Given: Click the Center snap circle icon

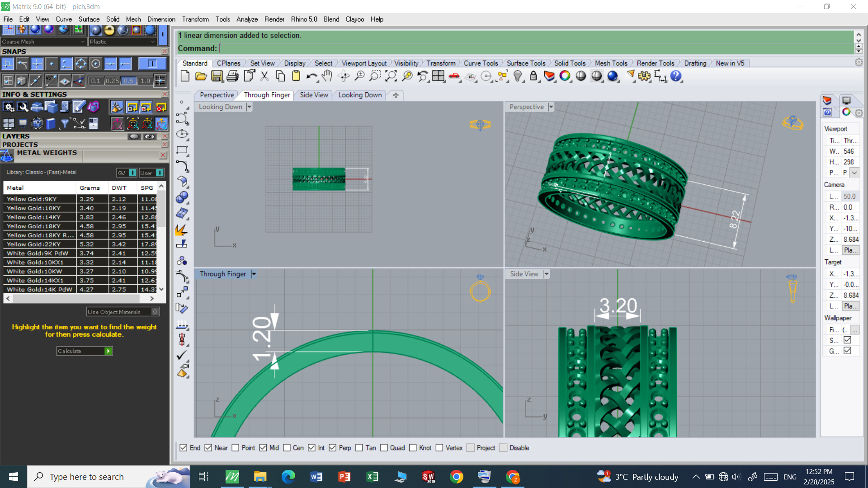Looking at the screenshot, I should click(95, 64).
